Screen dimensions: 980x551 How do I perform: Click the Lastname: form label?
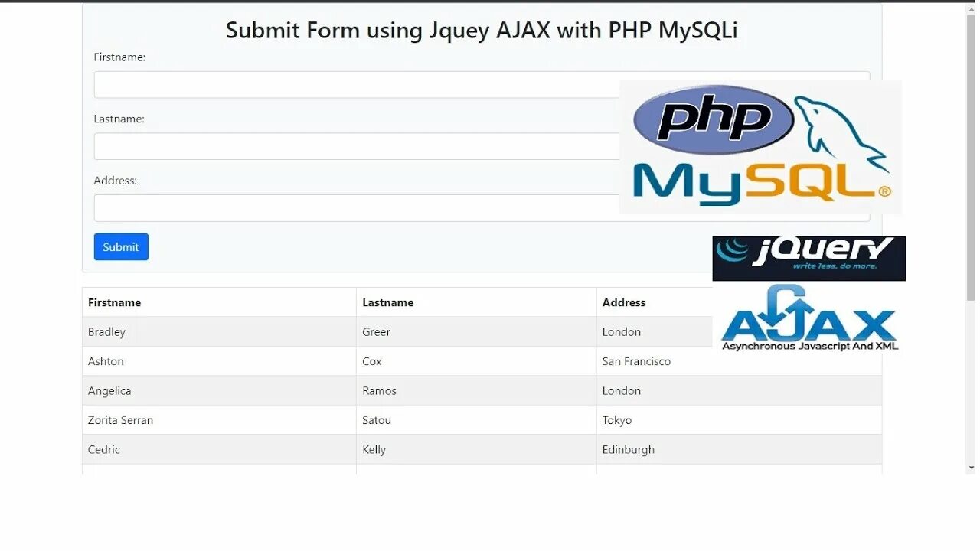tap(119, 119)
